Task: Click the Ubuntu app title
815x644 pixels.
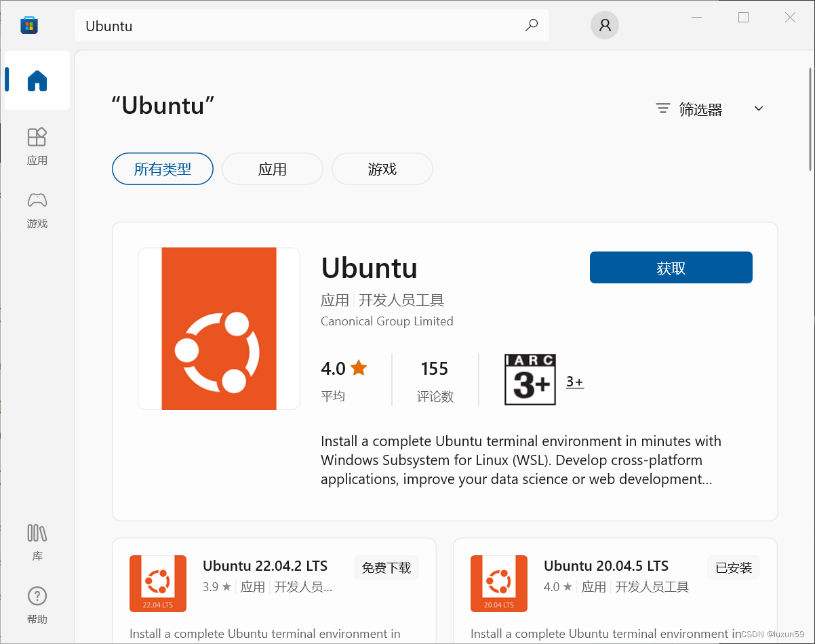Action: [x=370, y=268]
